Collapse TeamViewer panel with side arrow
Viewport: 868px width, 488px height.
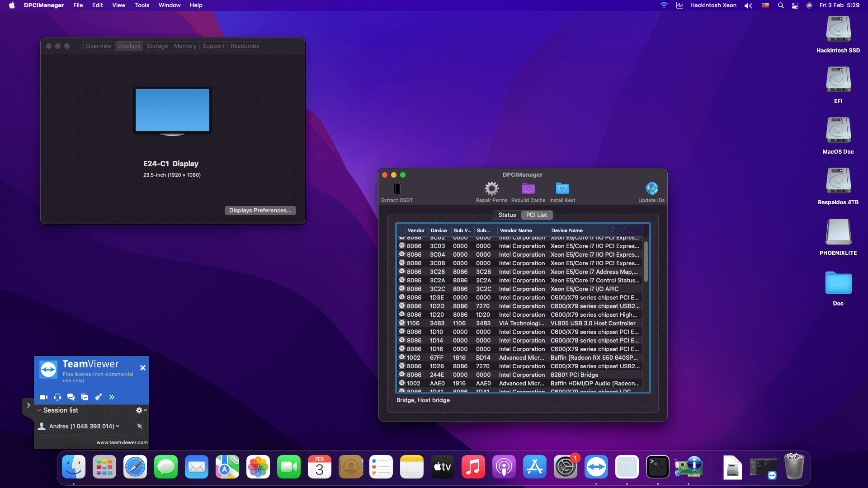(28, 406)
